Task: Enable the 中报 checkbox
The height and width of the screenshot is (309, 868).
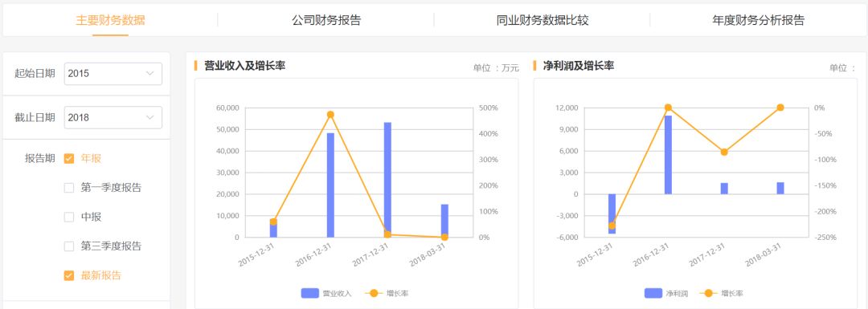Action: click(x=69, y=218)
